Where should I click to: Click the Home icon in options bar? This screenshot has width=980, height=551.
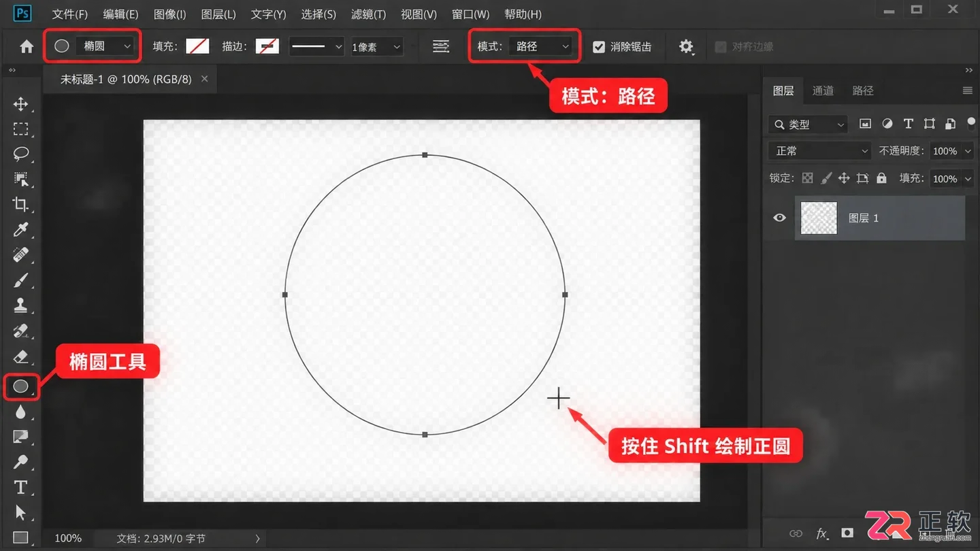point(27,46)
